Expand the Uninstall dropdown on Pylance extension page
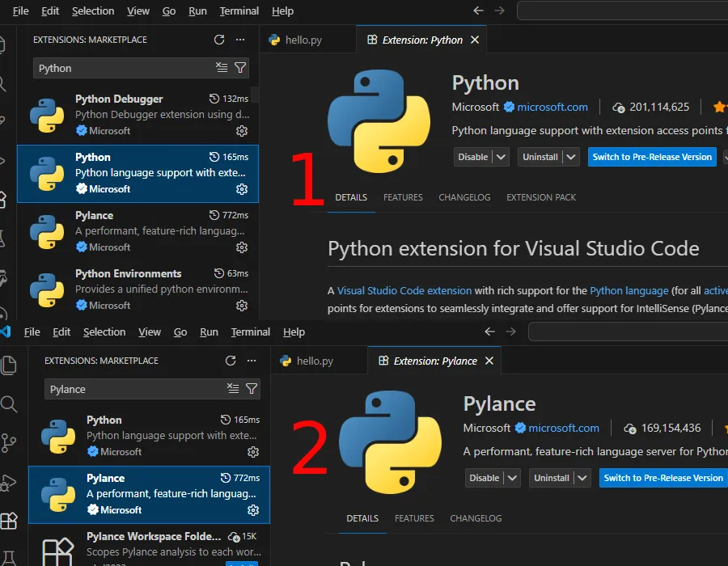 tap(583, 478)
